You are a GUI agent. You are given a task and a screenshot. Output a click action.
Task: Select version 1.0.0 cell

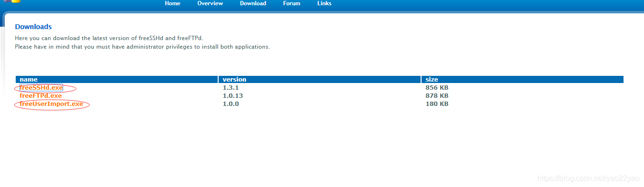click(231, 104)
